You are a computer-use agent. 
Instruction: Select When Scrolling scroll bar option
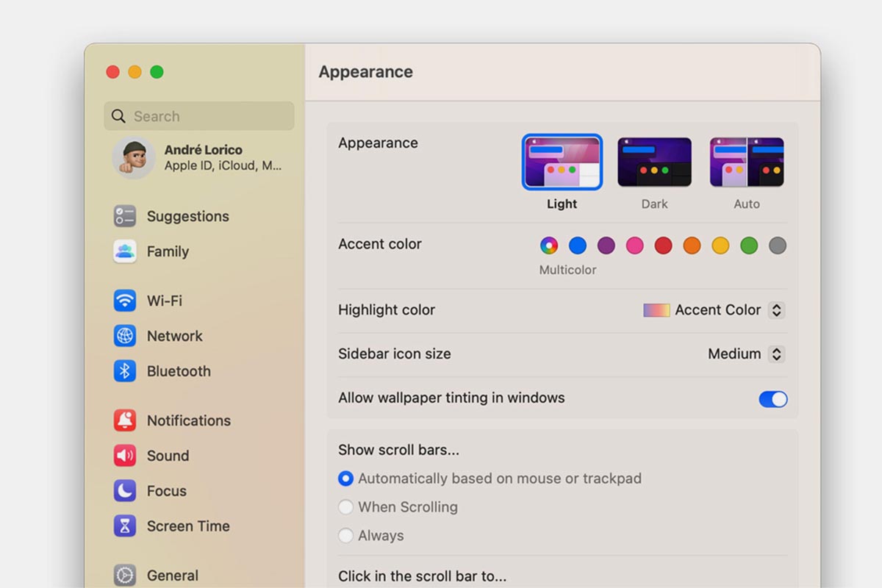pos(345,507)
